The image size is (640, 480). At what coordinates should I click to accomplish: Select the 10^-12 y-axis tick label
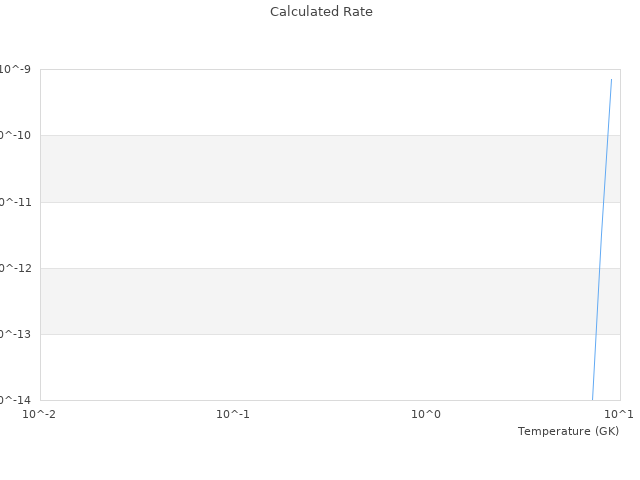(x=14, y=268)
